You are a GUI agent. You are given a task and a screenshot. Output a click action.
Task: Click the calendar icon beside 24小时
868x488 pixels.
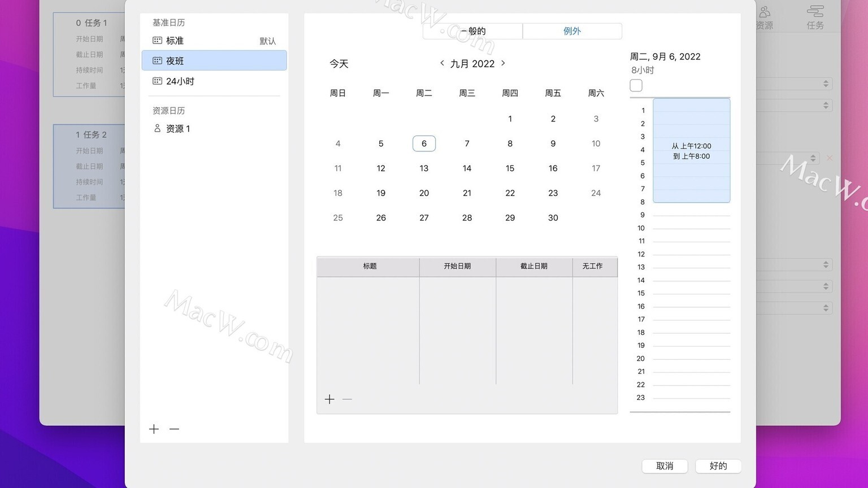point(157,81)
